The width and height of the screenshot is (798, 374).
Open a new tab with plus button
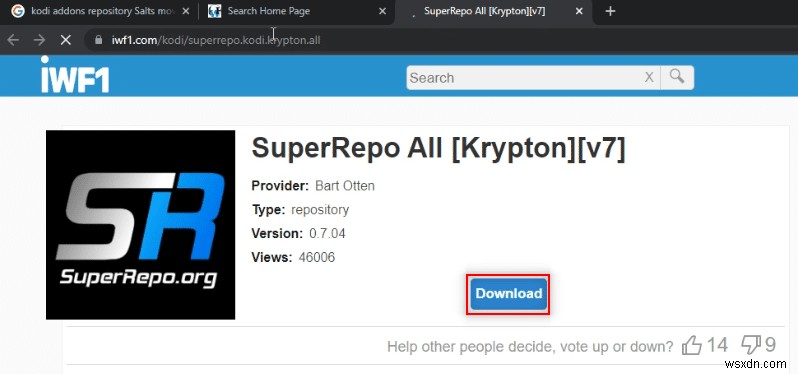tap(611, 11)
